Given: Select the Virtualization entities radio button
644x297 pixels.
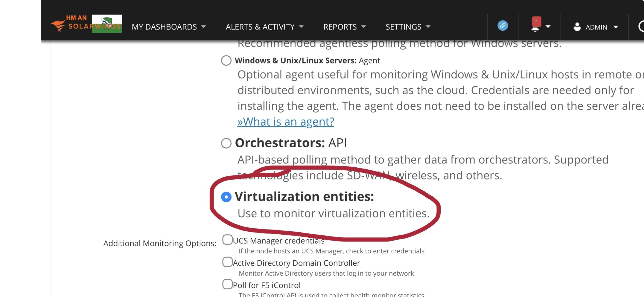Looking at the screenshot, I should tap(226, 197).
